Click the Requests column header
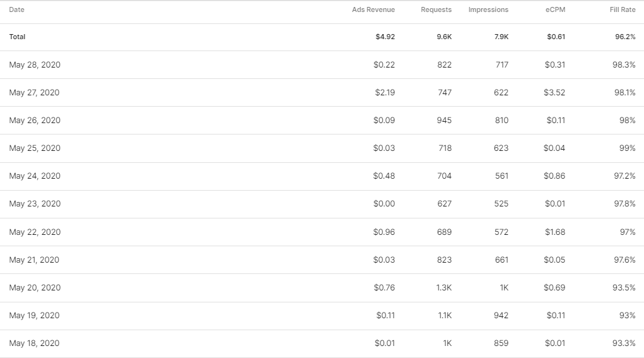The width and height of the screenshot is (644, 358). pos(436,10)
